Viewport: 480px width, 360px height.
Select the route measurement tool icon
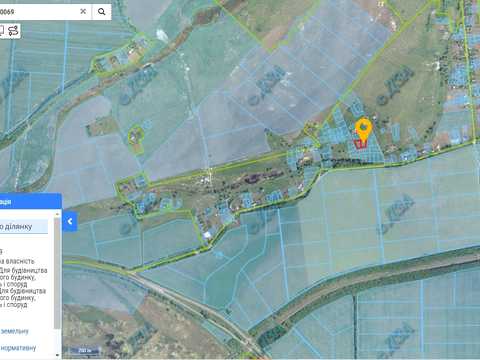click(x=14, y=31)
